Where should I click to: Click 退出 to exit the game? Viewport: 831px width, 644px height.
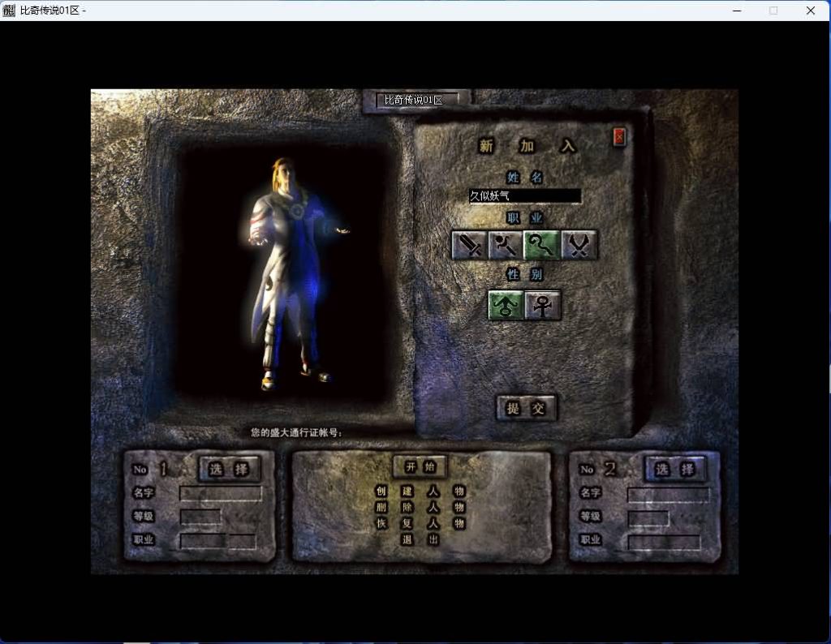pyautogui.click(x=420, y=539)
